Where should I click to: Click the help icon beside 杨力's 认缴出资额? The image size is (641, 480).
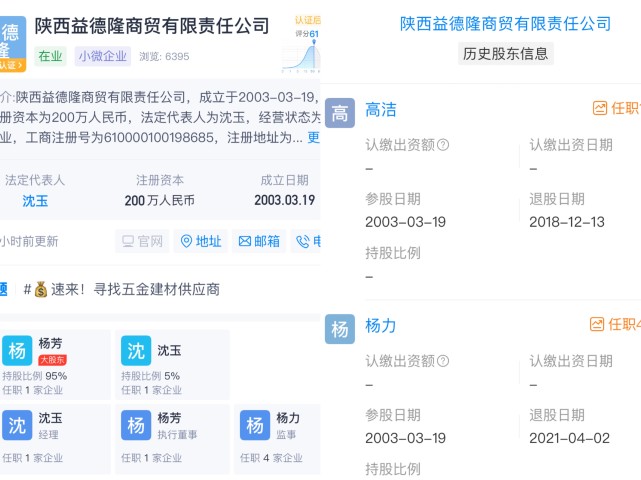443,361
